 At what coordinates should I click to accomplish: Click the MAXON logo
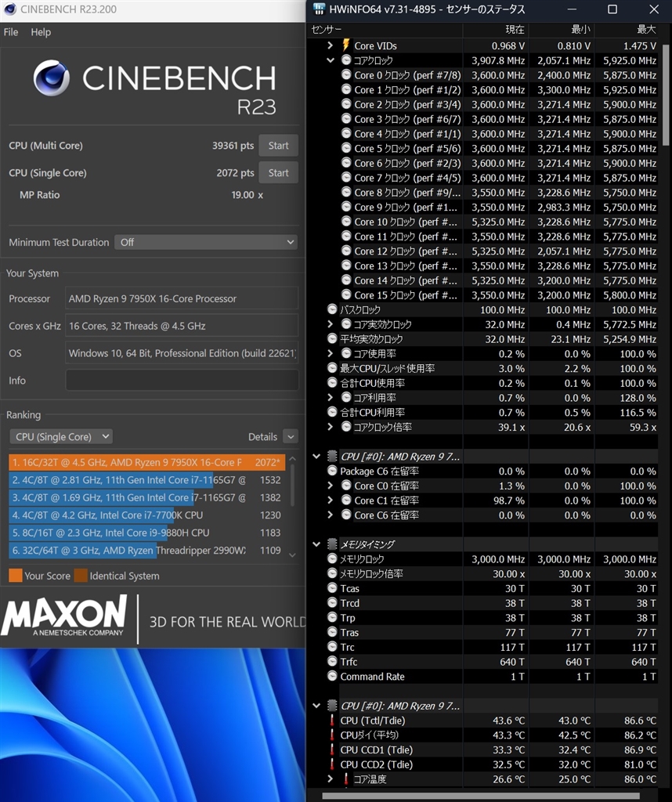63,618
